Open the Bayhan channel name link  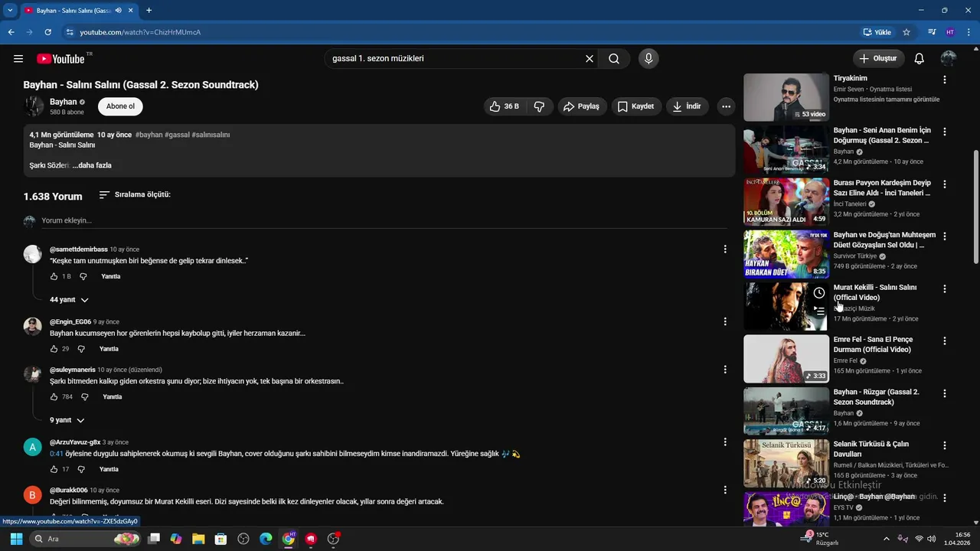coord(63,102)
